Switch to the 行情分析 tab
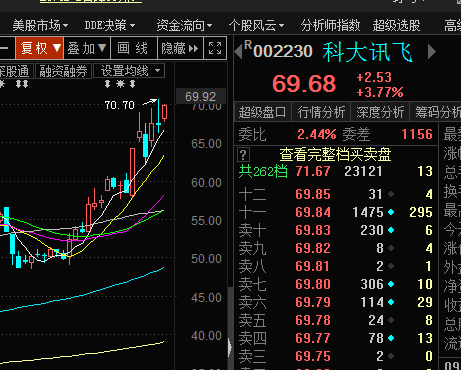Screen dimensions: 461x370 coord(321,112)
